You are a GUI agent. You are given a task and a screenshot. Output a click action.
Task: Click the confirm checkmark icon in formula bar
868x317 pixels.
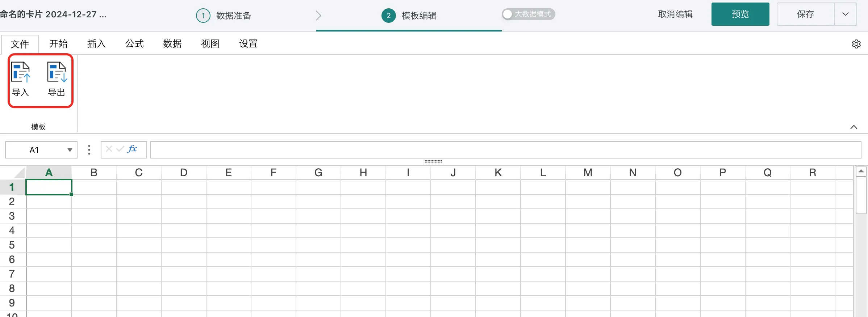pos(120,149)
